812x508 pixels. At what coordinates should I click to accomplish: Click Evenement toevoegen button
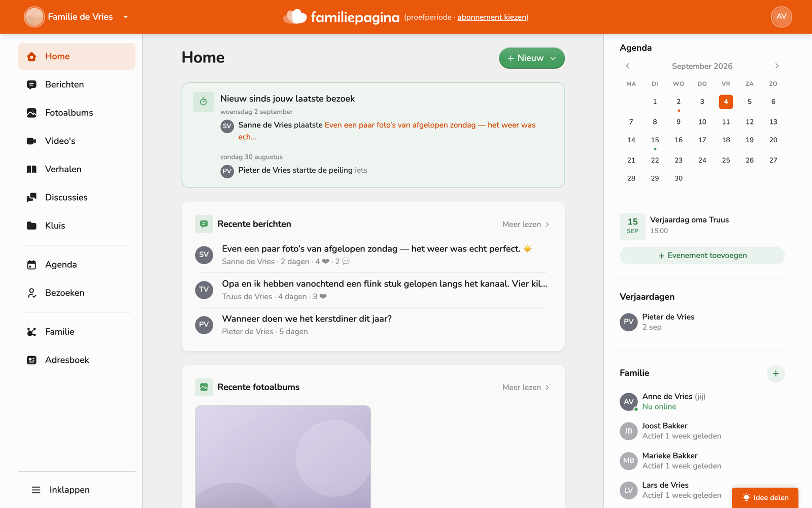tap(702, 256)
